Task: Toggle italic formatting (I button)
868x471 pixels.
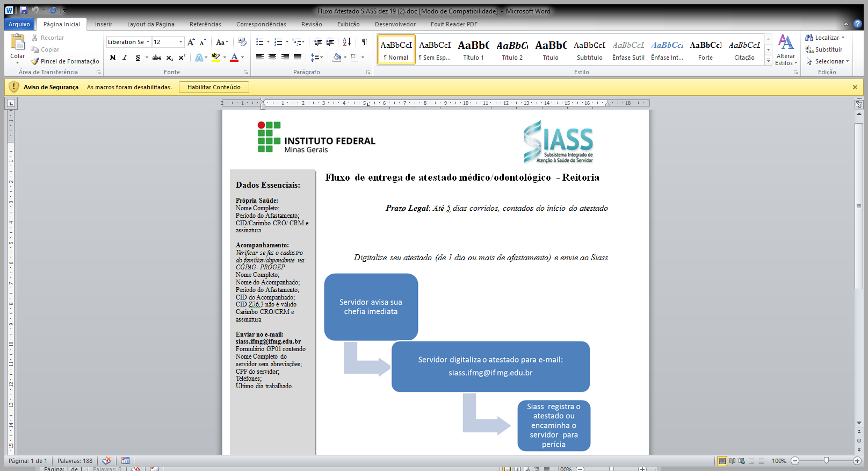Action: [x=125, y=58]
